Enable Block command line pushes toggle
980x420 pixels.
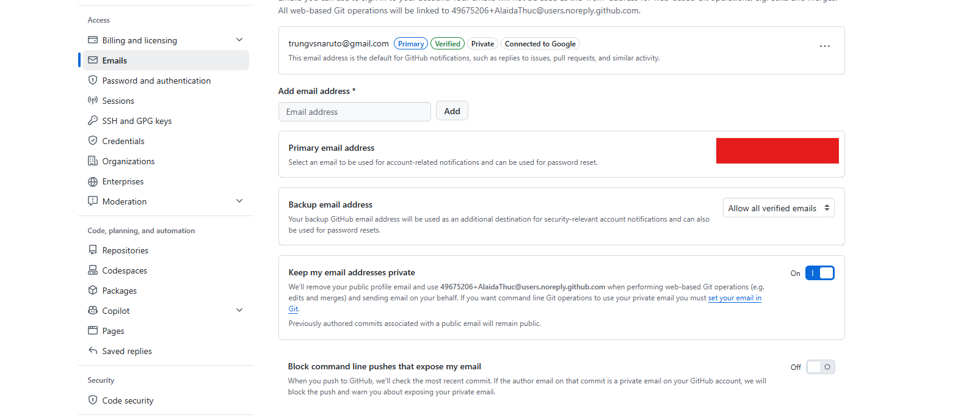820,367
